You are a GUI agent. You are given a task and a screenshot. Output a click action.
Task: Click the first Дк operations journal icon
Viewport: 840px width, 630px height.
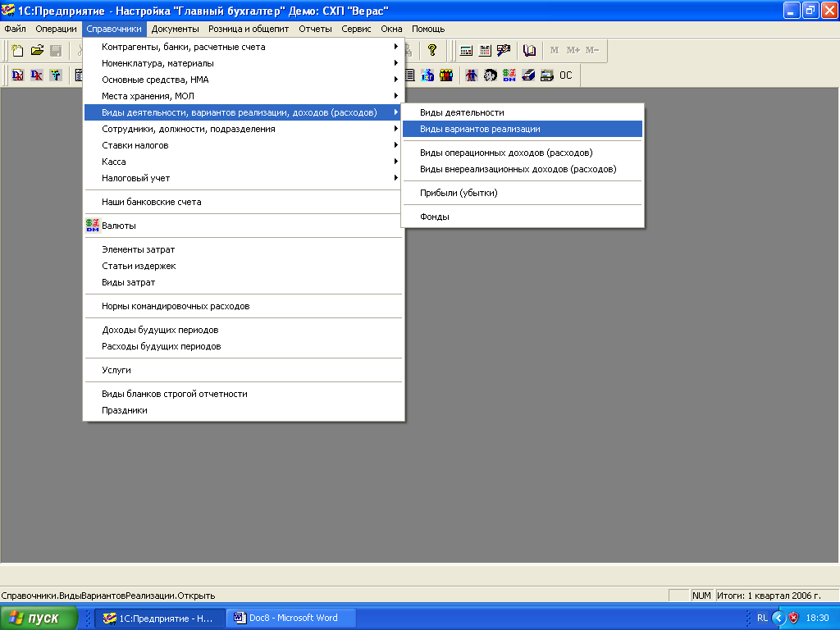coord(18,75)
